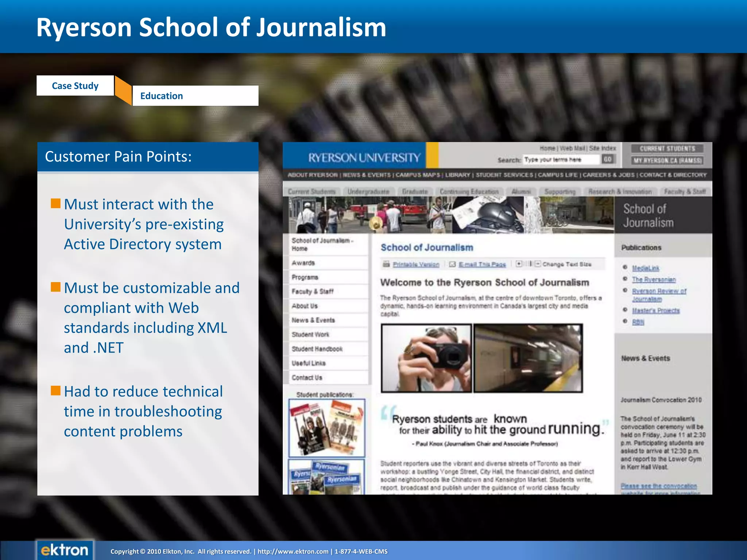Click the increase text size plus icon
This screenshot has height=560, width=747.
tap(519, 264)
